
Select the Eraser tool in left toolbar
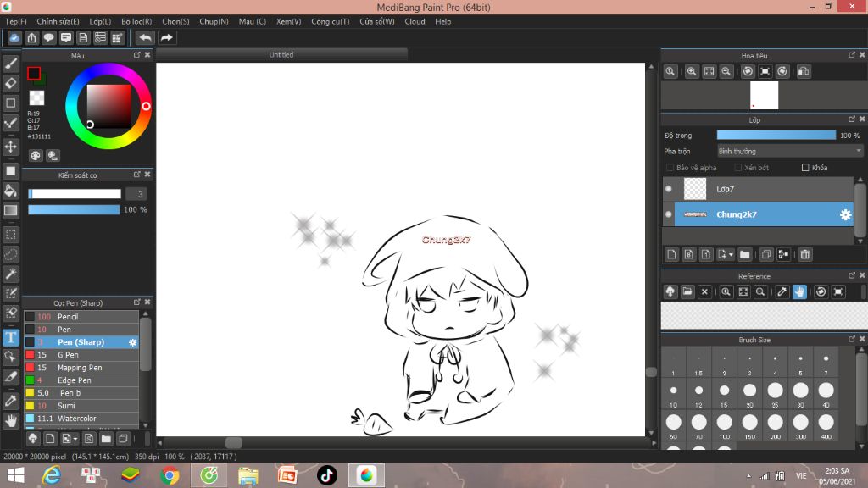tap(11, 83)
